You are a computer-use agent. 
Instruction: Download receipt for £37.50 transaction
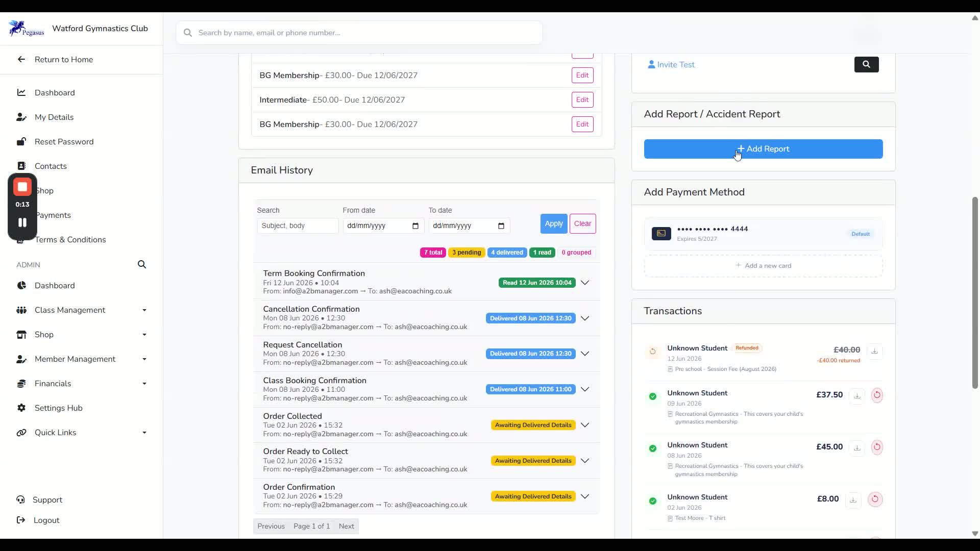[857, 396]
